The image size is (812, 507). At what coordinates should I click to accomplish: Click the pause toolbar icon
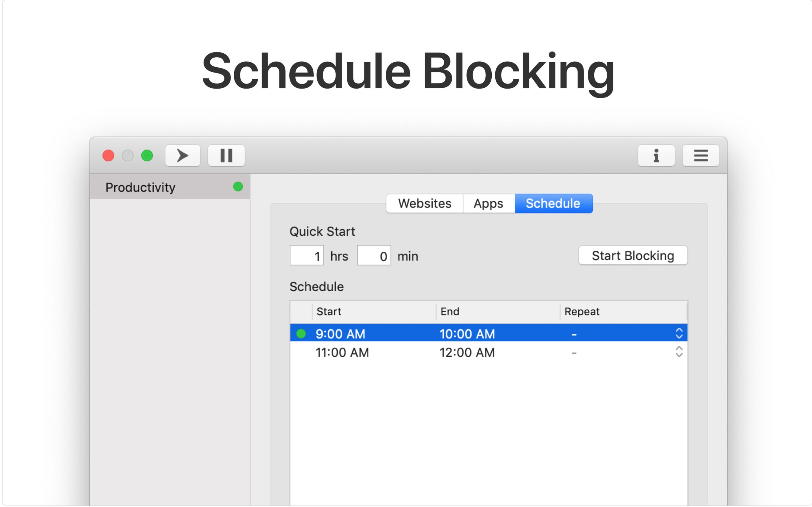pos(226,155)
